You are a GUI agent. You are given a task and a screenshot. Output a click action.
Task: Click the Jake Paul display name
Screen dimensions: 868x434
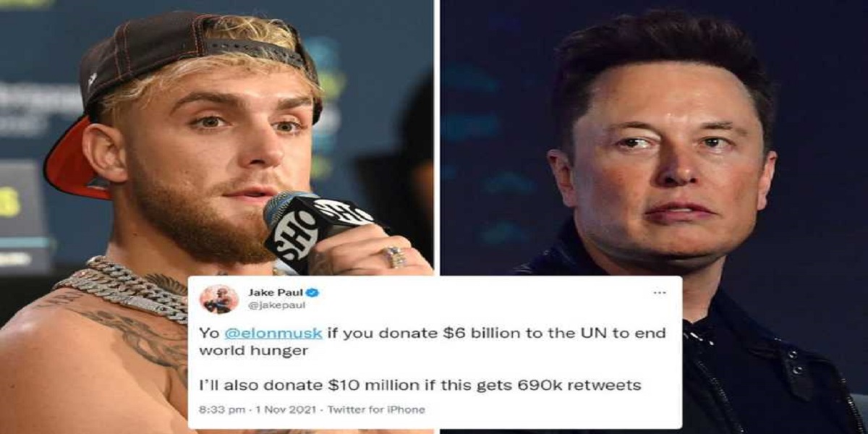[276, 293]
